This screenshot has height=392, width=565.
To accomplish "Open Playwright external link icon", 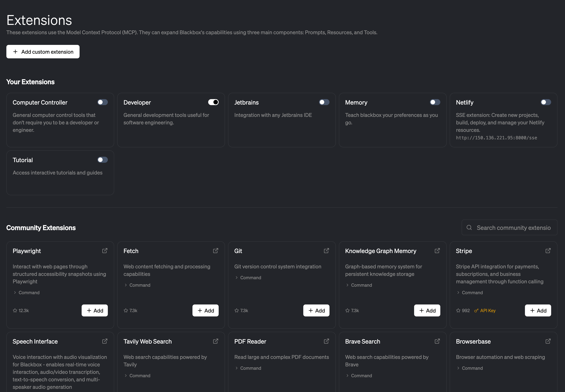I will point(105,251).
